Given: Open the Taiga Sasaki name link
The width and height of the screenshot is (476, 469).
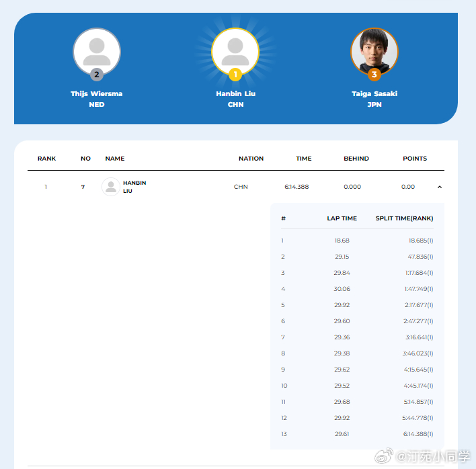Looking at the screenshot, I should [x=374, y=94].
